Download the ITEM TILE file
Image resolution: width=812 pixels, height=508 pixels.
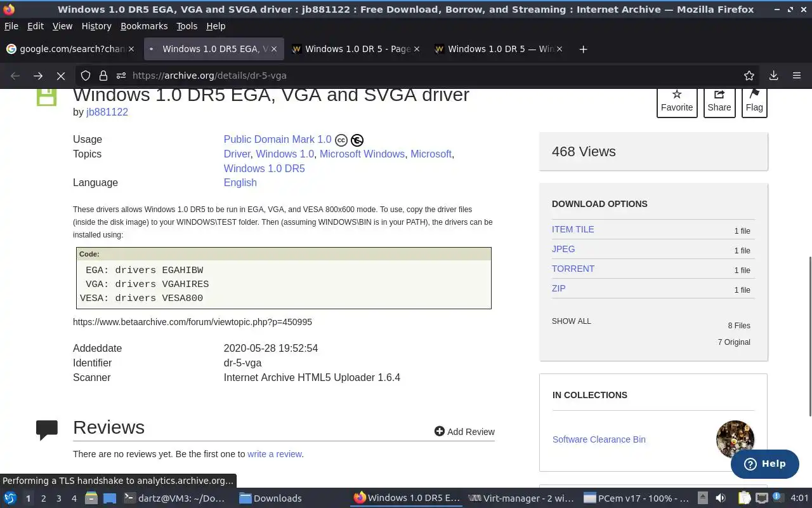point(573,229)
